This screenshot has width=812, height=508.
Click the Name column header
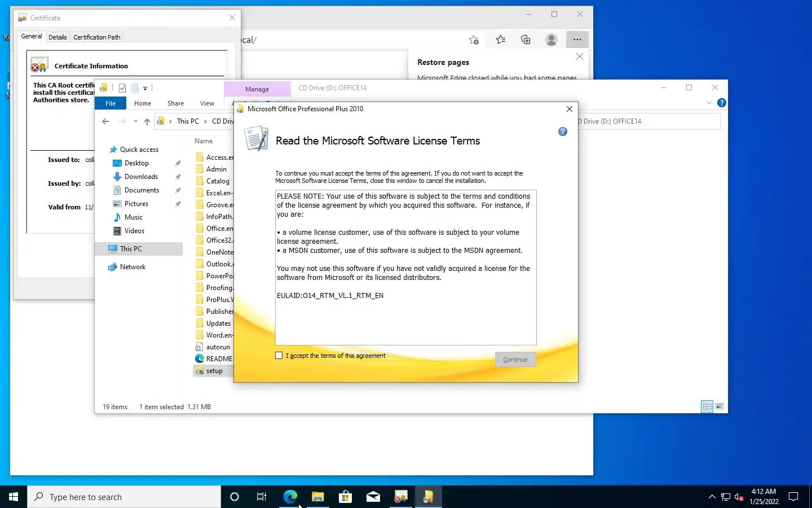pos(204,141)
